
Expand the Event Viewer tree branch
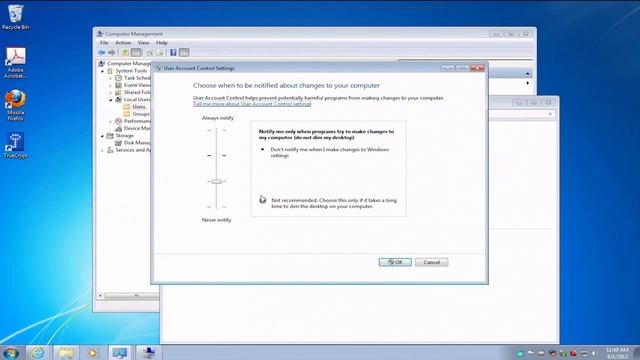click(x=111, y=85)
